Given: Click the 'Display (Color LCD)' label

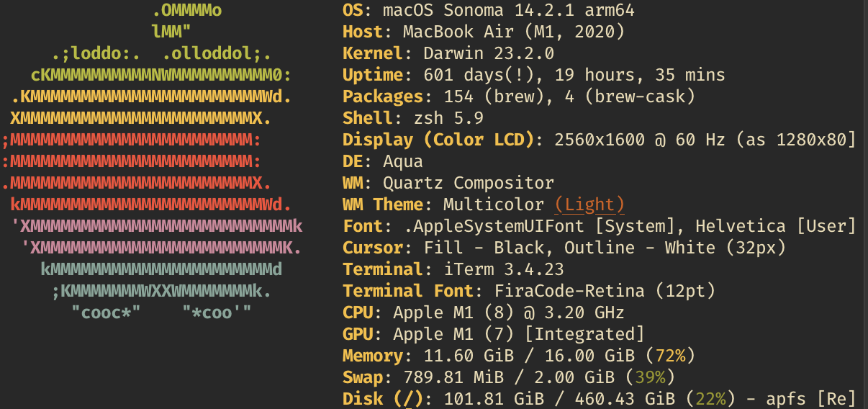Looking at the screenshot, I should coord(438,140).
